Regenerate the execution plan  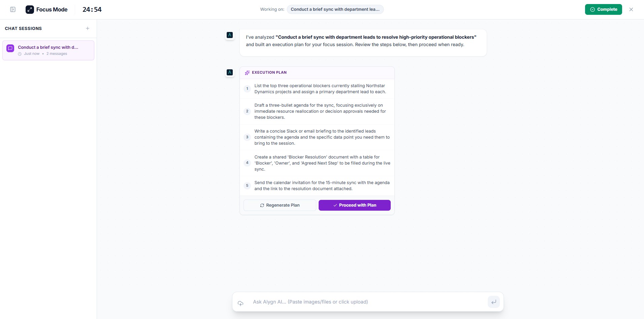pos(280,205)
